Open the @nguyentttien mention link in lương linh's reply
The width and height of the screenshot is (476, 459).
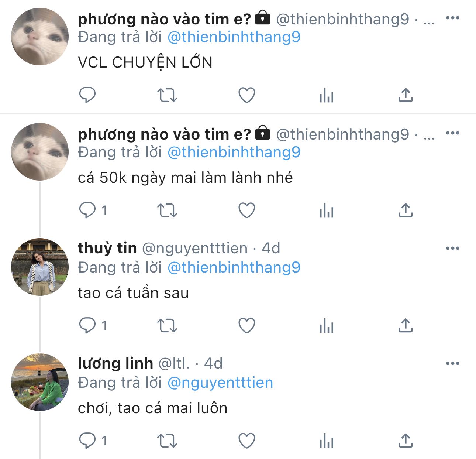[x=220, y=383]
